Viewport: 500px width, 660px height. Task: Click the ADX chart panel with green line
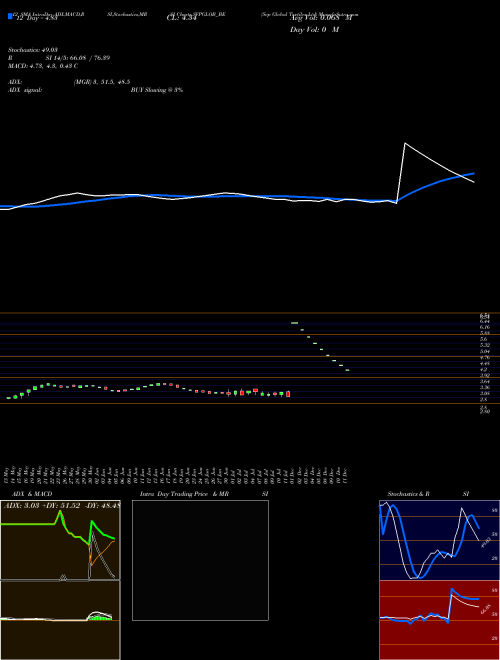[60, 540]
